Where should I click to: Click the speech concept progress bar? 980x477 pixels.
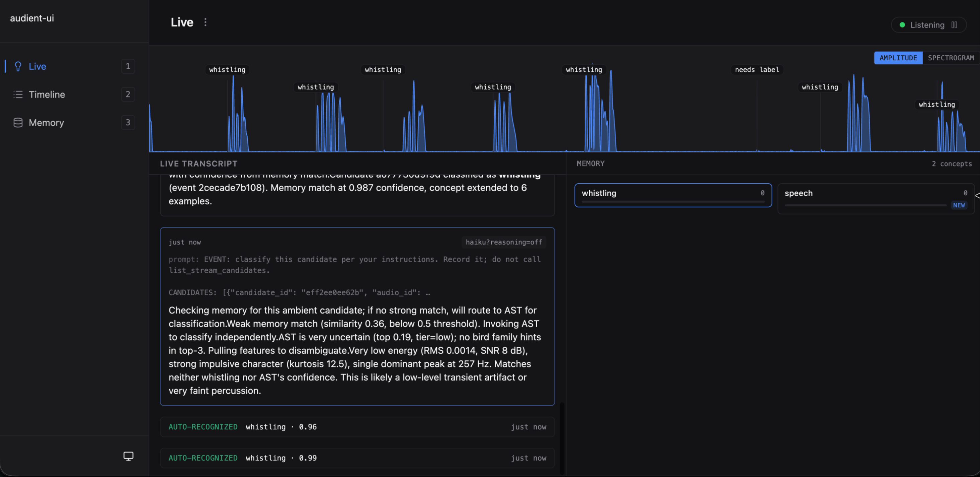click(x=866, y=205)
